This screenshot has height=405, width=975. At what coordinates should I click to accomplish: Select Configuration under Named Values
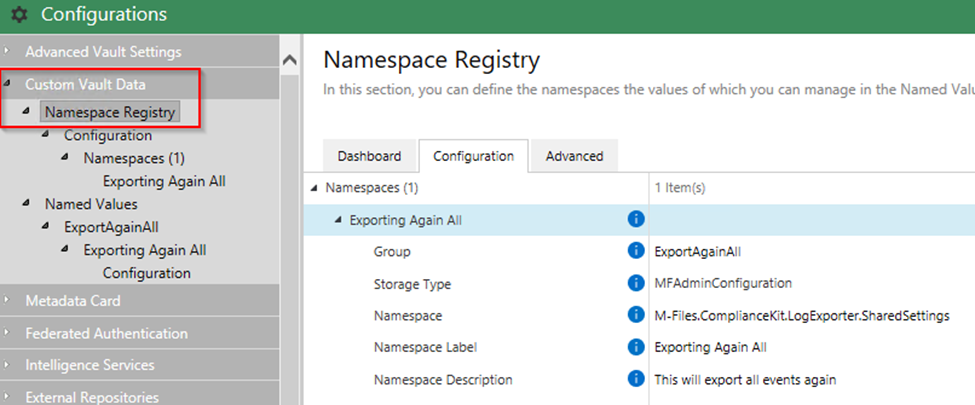(x=147, y=273)
